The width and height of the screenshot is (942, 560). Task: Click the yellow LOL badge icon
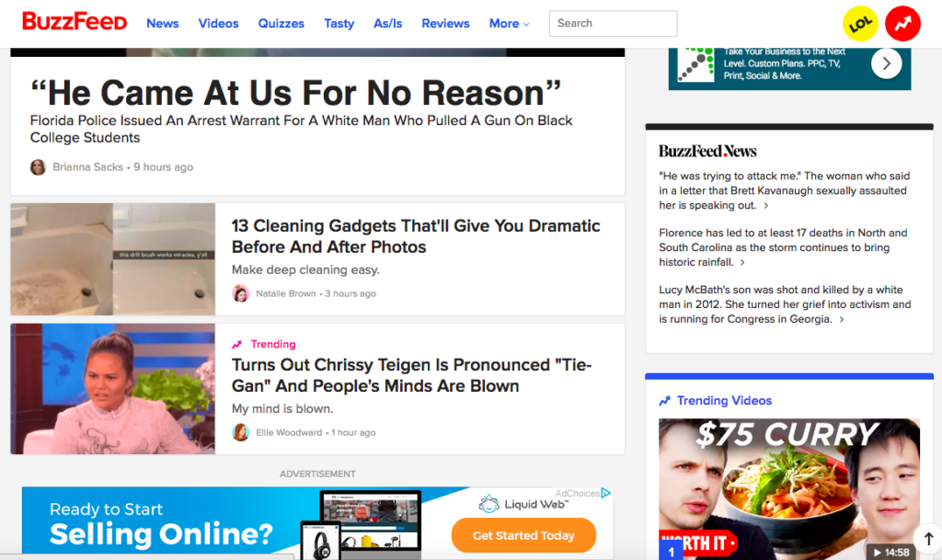pos(860,23)
